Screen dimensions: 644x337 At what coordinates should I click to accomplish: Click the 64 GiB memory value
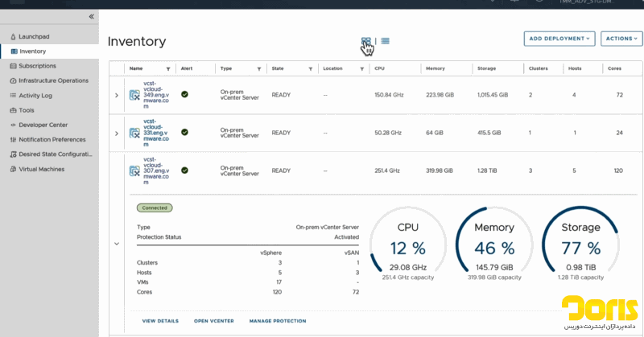click(x=435, y=133)
